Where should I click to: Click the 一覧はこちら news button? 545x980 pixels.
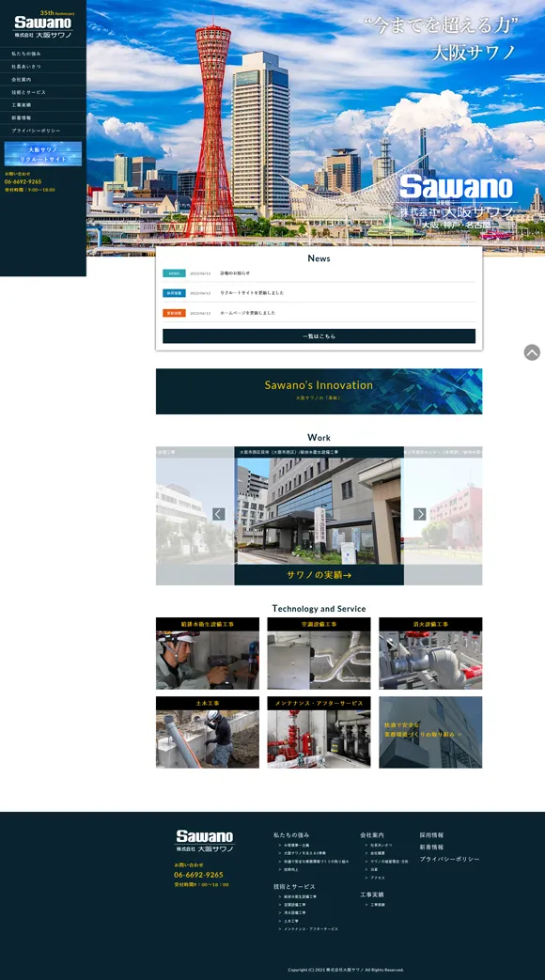coord(319,336)
